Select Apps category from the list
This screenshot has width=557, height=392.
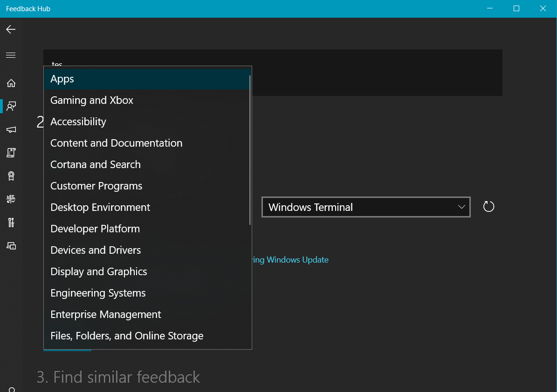(x=147, y=79)
